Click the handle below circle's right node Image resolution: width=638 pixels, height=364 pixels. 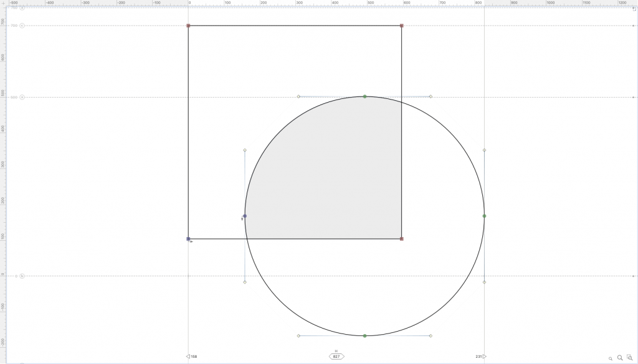coord(484,282)
